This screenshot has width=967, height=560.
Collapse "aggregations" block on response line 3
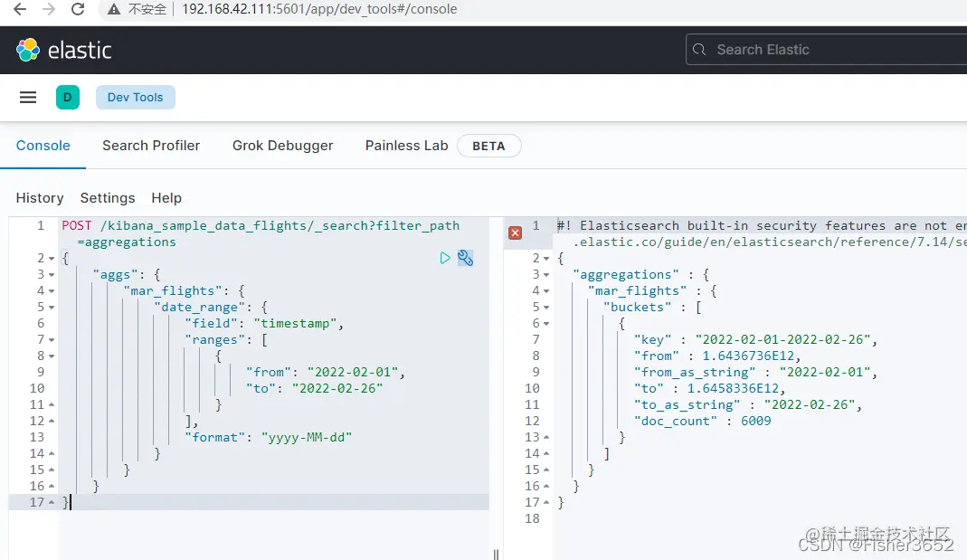[x=546, y=274]
